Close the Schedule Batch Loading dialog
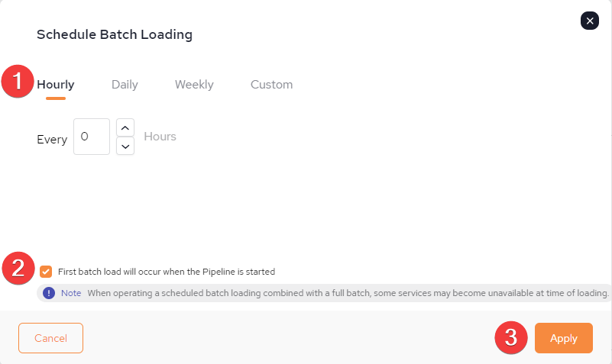612x364 pixels. pyautogui.click(x=589, y=21)
